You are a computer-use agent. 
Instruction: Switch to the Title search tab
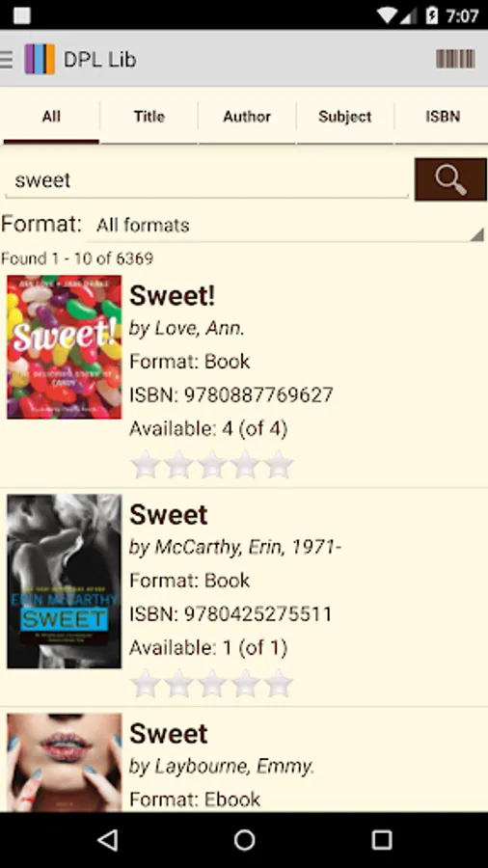[x=149, y=117]
